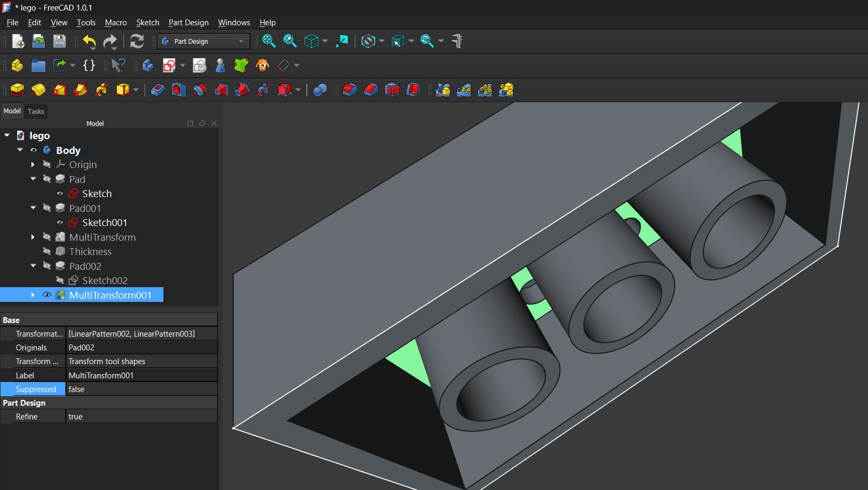
Task: Open the Edit menu
Action: tap(34, 23)
